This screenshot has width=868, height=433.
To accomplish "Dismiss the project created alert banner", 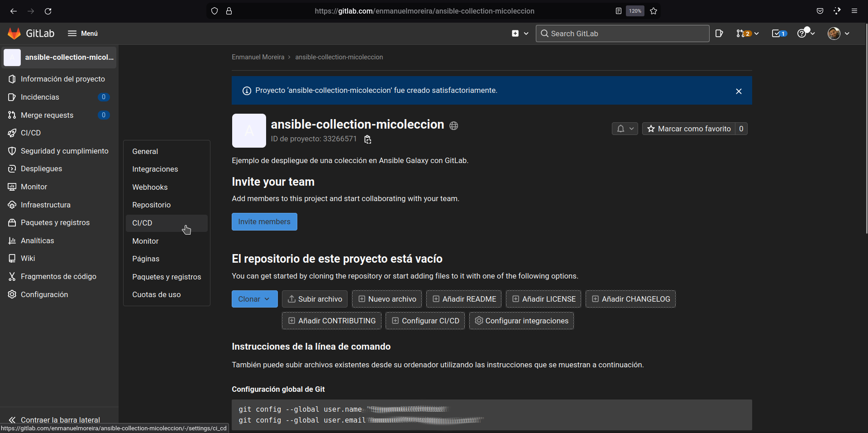I will click(739, 91).
